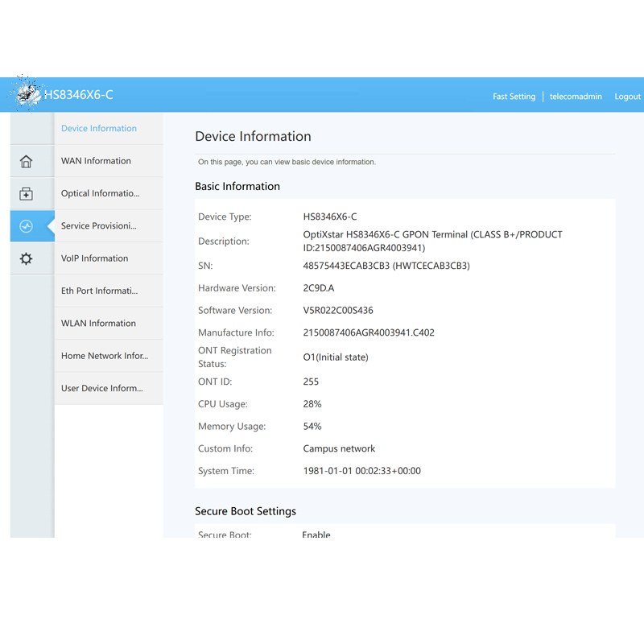Screen dimensions: 644x644
Task: Click the Device Information page heading
Action: 253,137
